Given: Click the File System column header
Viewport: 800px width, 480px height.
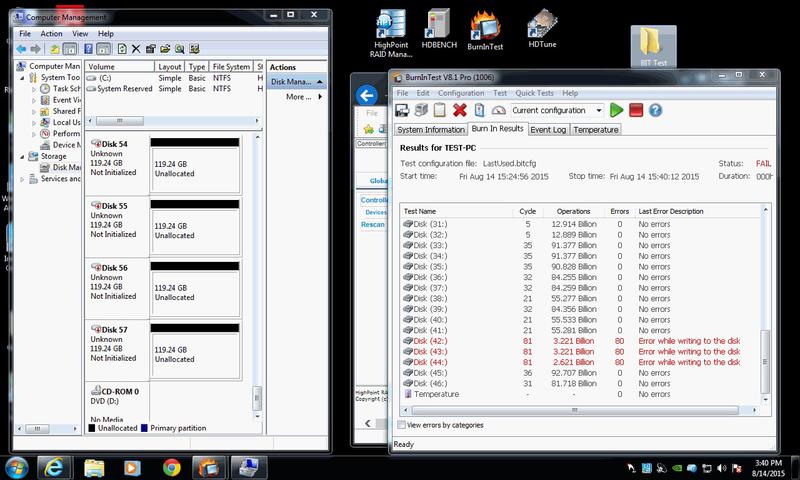Looking at the screenshot, I should pos(231,67).
